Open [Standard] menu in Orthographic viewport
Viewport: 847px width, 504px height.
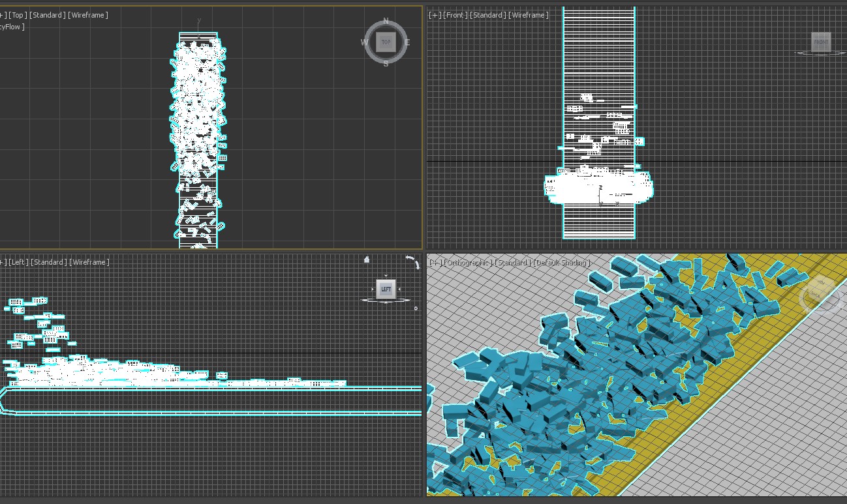pos(513,262)
